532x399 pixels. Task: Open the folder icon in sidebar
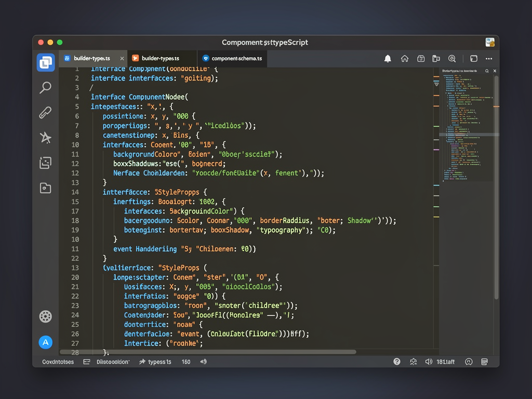pyautogui.click(x=46, y=188)
